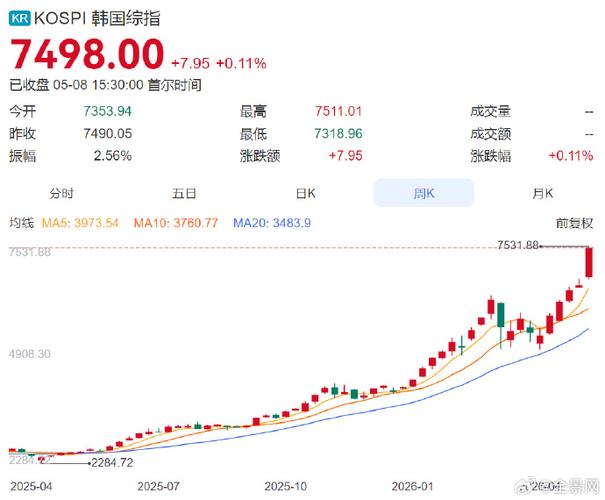
Task: Click the KOSPI 韩国综指 title
Action: (x=97, y=18)
